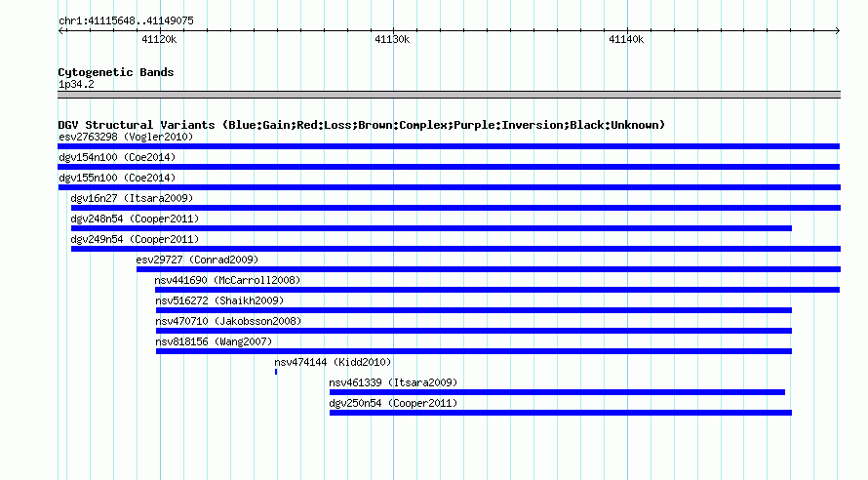Screen dimensions: 868x480
Task: Click the nsv461339 blue variant bar
Action: tap(558, 392)
